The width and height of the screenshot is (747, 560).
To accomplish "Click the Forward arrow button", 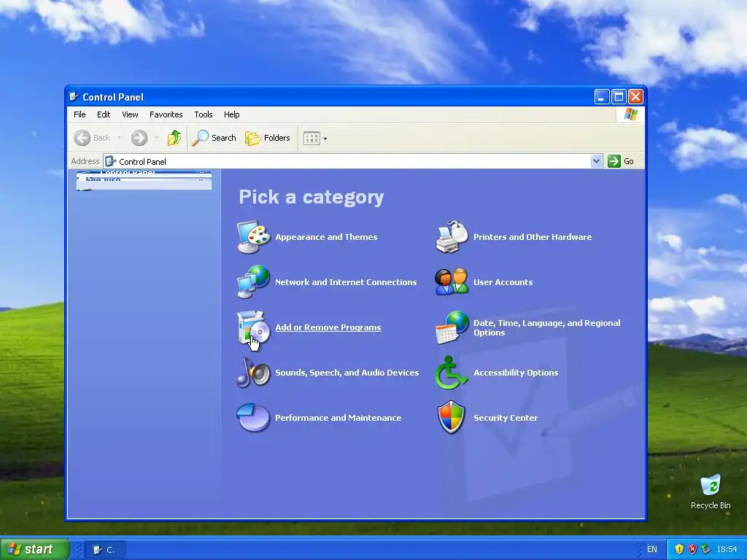I will tap(139, 138).
